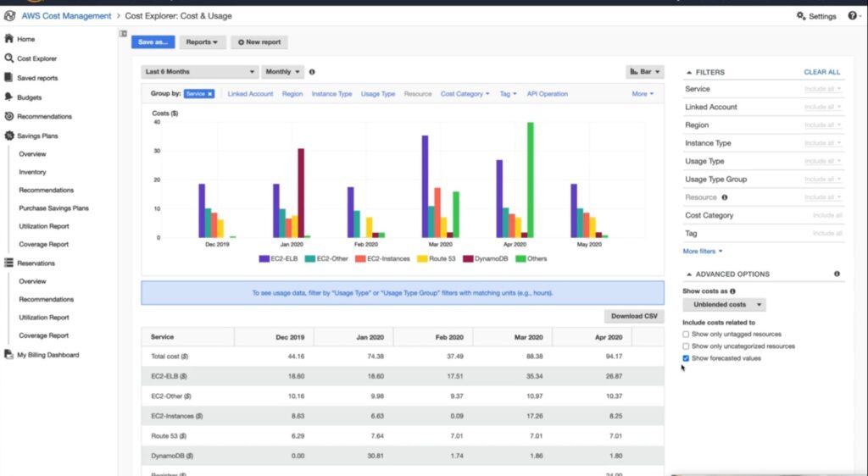Screen dimensions: 868x476
Task: Open the Reports dropdown
Action: point(202,42)
